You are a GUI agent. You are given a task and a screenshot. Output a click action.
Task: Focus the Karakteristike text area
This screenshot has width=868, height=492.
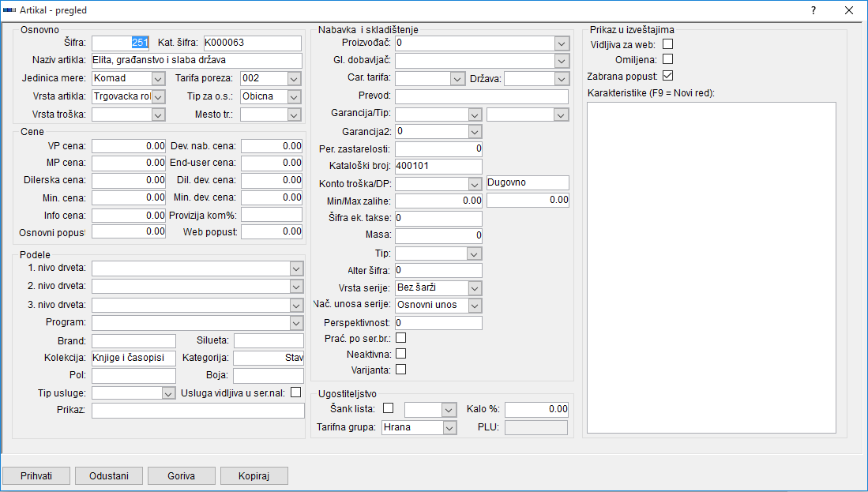(x=711, y=267)
